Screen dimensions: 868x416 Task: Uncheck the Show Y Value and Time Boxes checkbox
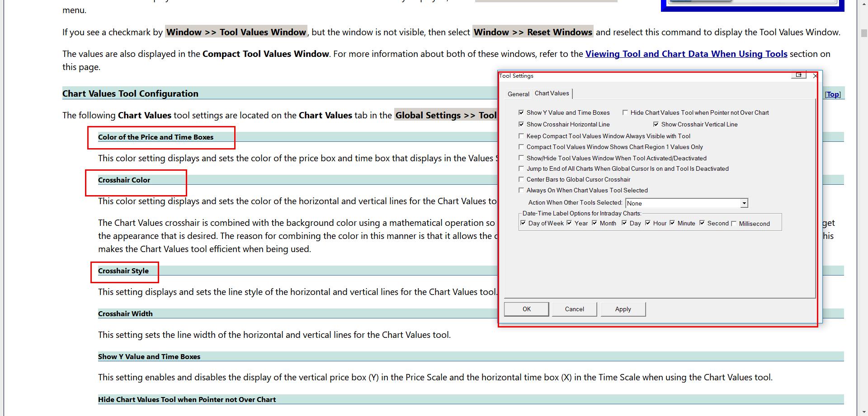click(x=521, y=112)
